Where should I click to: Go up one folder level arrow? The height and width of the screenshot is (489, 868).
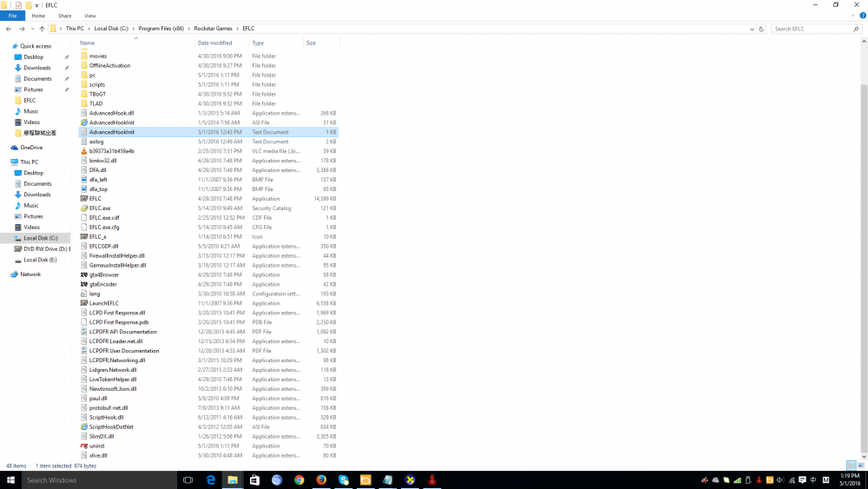pos(42,29)
